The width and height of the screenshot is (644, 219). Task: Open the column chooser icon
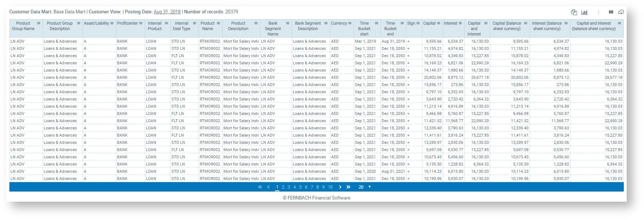611,12
